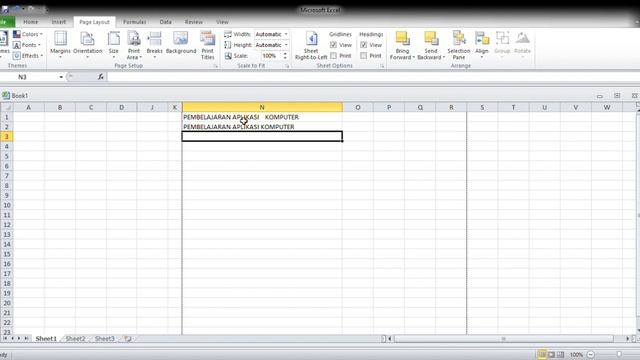Switch to Sheet3 tab

(105, 339)
